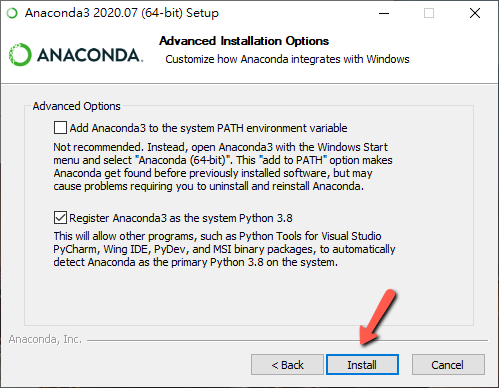
Task: Click the 'This will allow other programs' description
Action: 224,249
